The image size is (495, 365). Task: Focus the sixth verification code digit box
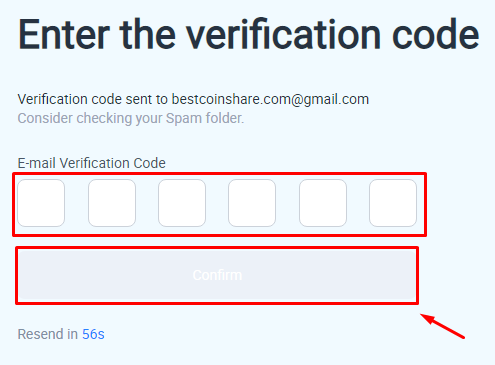point(393,203)
